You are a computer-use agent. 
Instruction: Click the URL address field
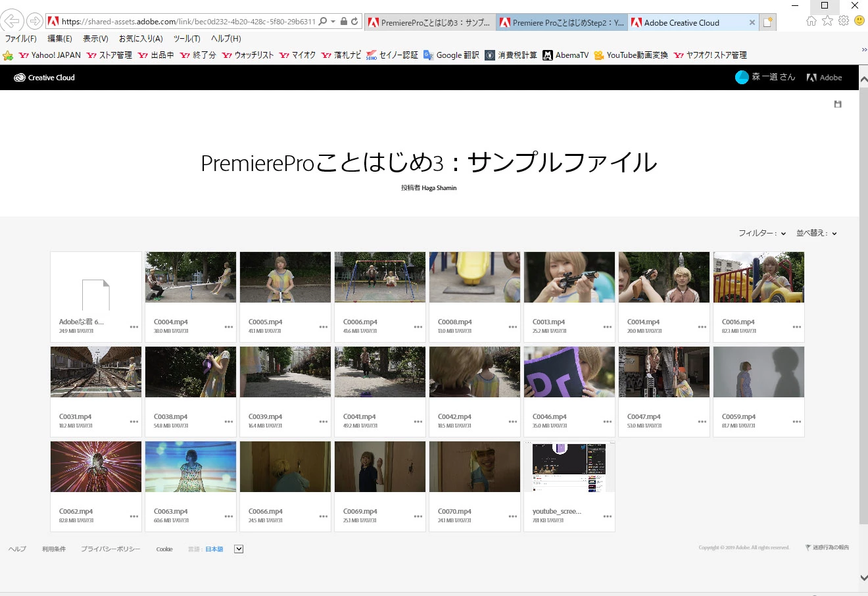[x=188, y=21]
